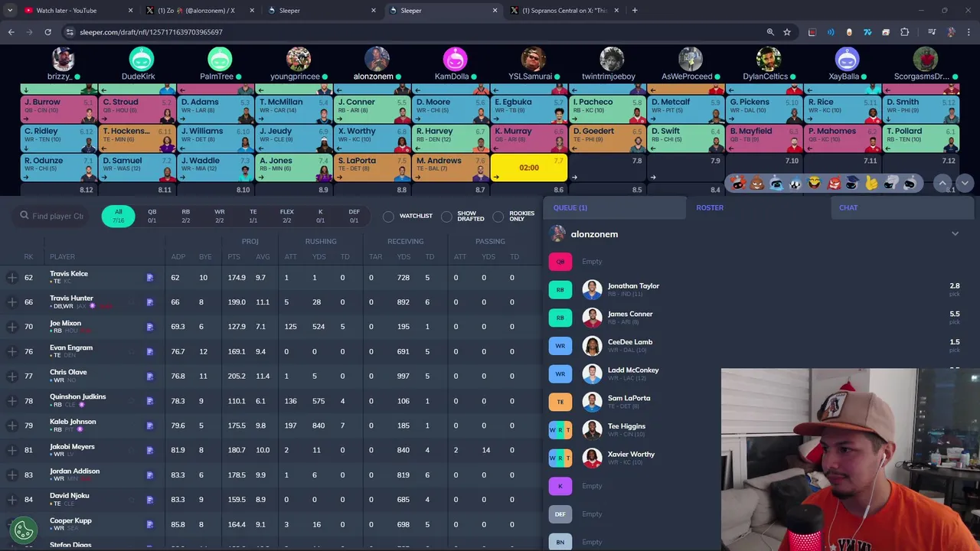
Task: Open the media controls icon in Chrome
Action: [x=932, y=32]
